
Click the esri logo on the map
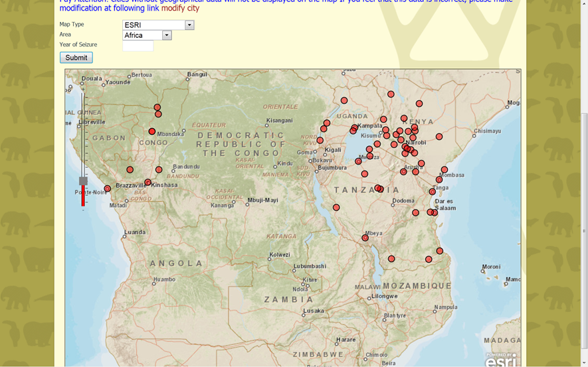point(500,359)
